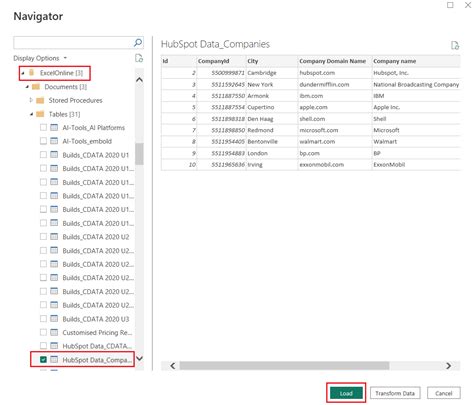Click the Transform Data button

click(395, 393)
